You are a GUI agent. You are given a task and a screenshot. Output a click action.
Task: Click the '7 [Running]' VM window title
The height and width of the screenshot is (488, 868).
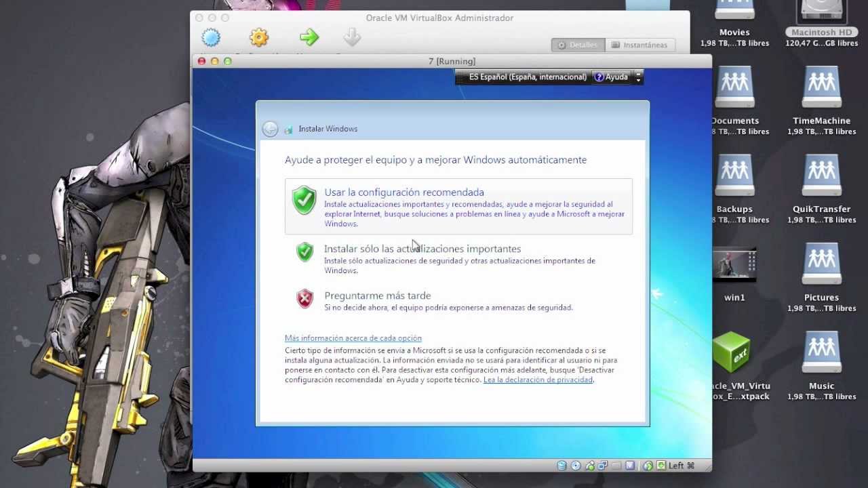coord(452,61)
